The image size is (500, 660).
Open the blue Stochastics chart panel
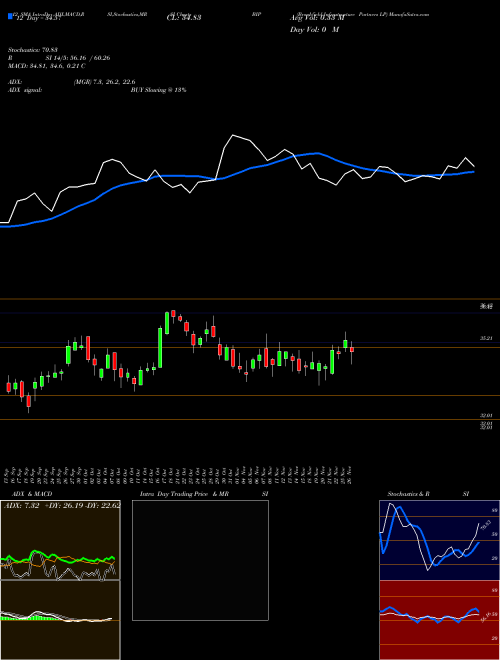[439, 540]
